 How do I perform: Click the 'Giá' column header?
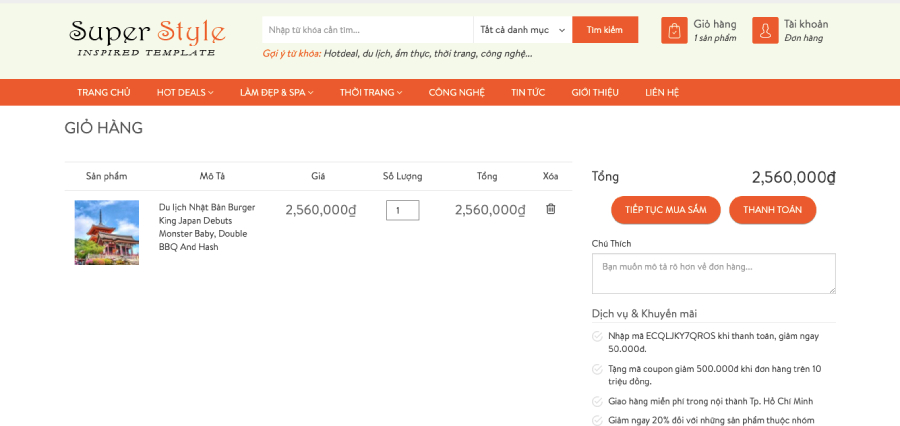[x=318, y=176]
